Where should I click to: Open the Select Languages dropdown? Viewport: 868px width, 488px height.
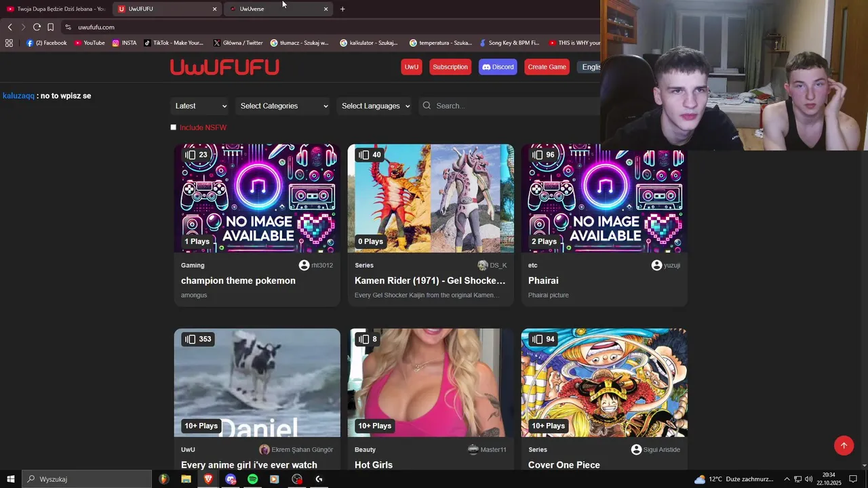click(x=374, y=106)
